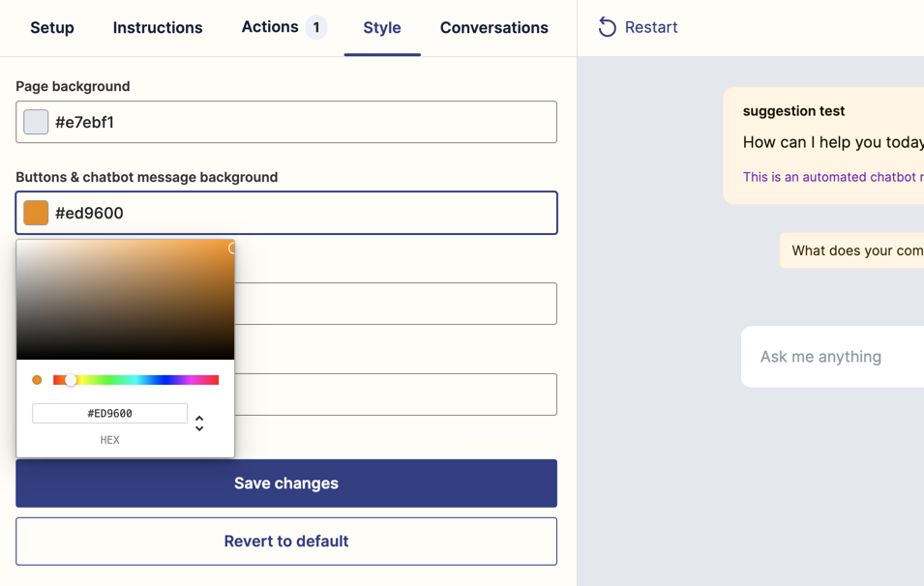924x586 pixels.
Task: Click the small orange dot left of hue bar
Action: 36,379
